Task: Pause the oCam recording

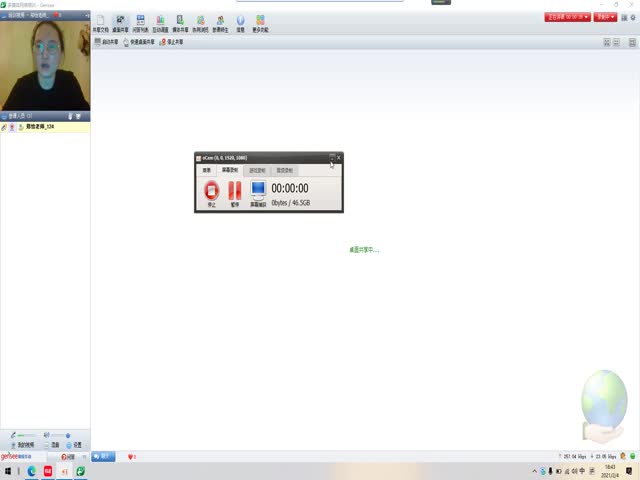Action: tap(235, 190)
